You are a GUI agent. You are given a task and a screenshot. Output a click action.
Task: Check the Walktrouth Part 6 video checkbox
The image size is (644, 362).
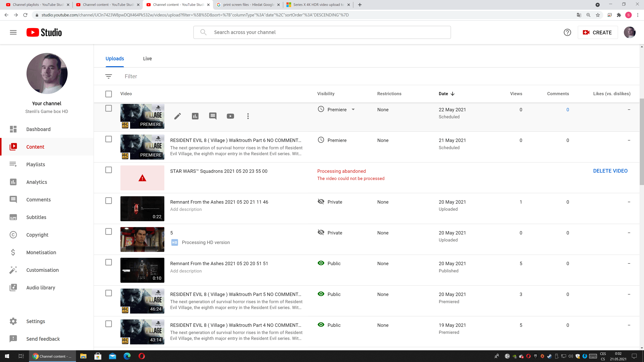coord(109,139)
